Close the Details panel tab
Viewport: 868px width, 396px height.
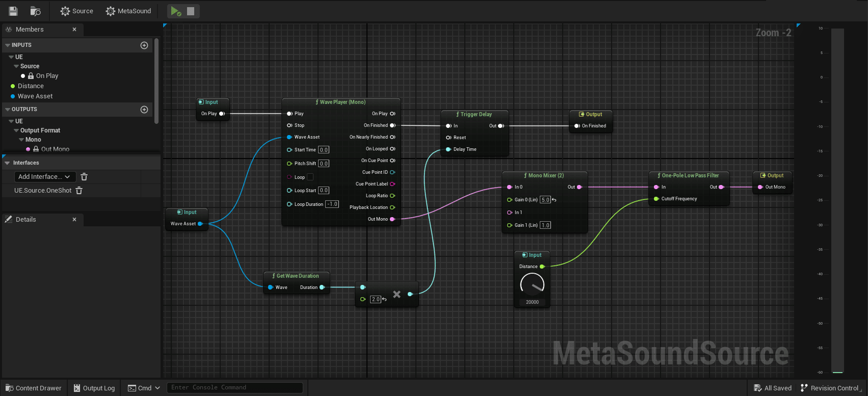point(74,220)
